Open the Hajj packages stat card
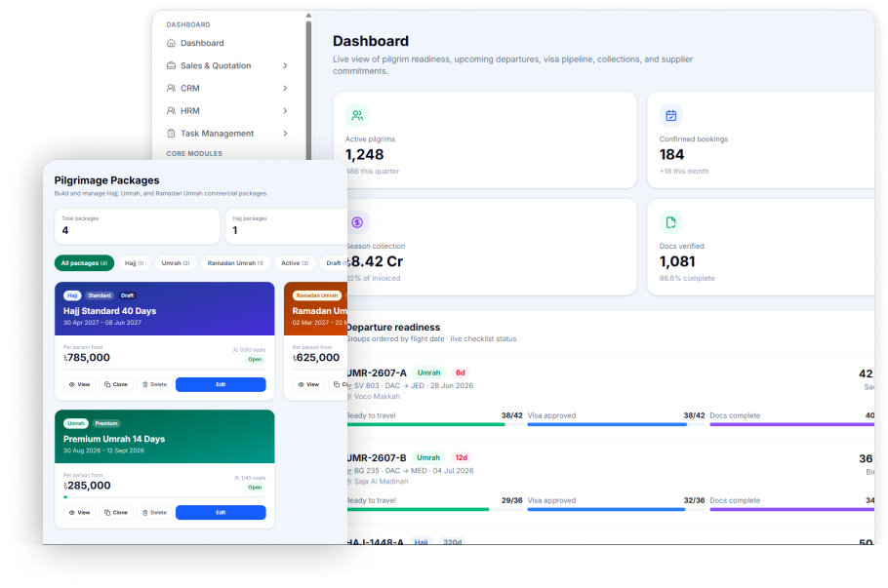The image size is (888, 588). click(287, 226)
